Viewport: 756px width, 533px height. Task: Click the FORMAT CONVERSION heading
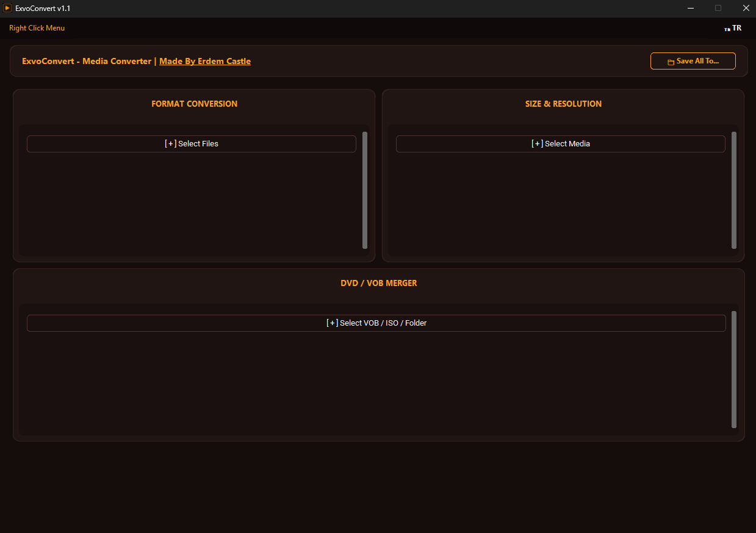(195, 104)
